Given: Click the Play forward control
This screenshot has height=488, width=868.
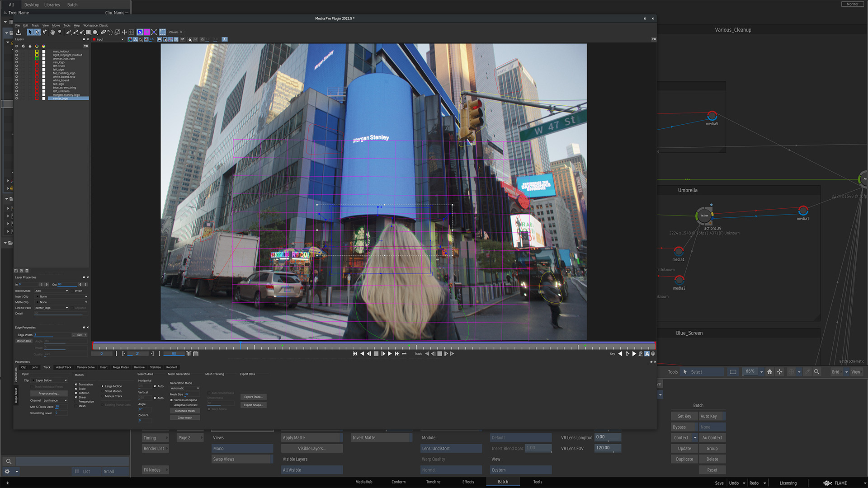Looking at the screenshot, I should tap(390, 354).
